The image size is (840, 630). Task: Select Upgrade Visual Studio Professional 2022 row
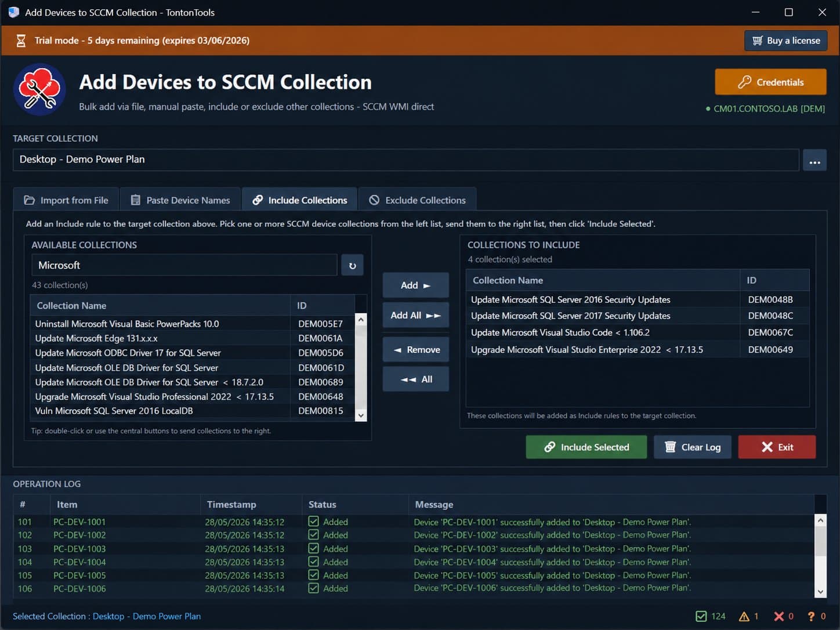tap(192, 397)
